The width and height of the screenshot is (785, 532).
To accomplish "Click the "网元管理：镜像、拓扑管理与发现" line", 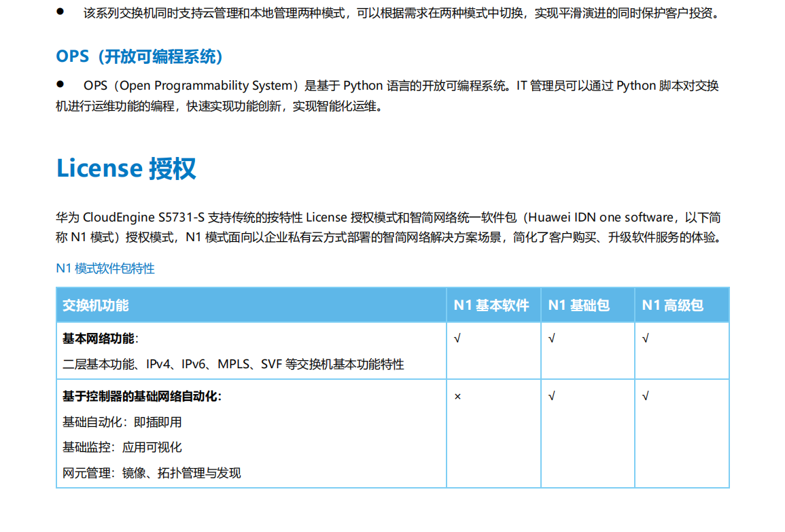I will (152, 473).
